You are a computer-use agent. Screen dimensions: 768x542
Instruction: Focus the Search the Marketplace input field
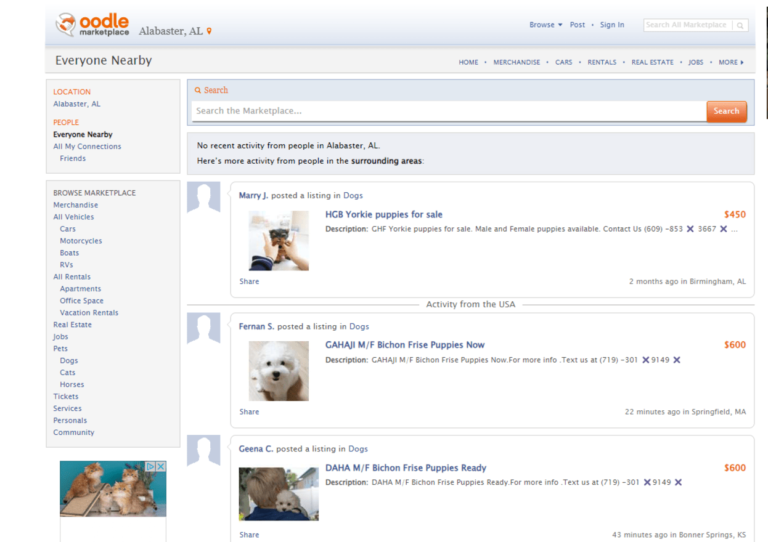pyautogui.click(x=448, y=111)
